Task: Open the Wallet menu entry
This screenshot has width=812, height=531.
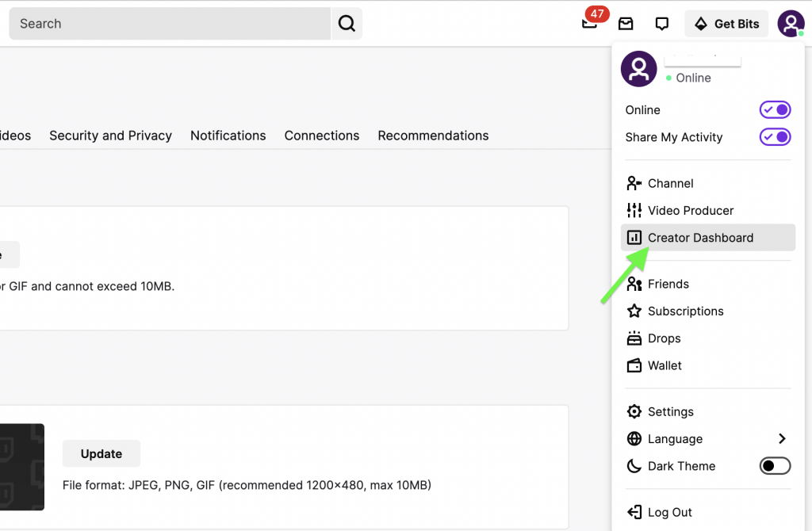Action: (x=708, y=365)
